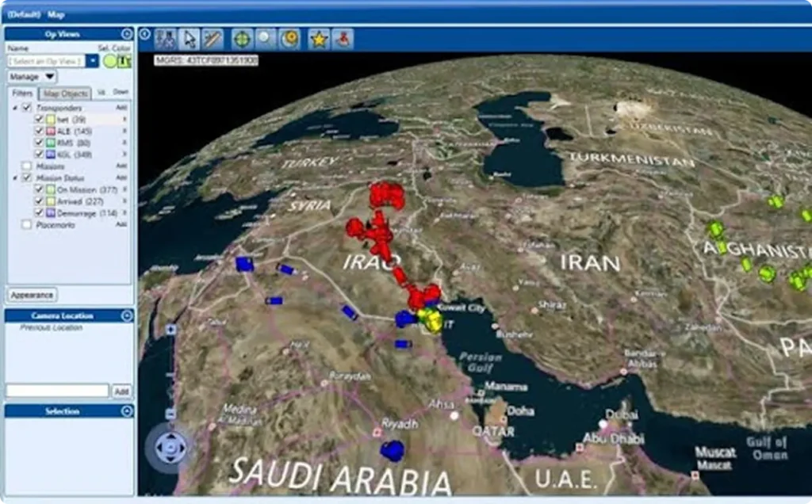Select the arrow selection tool in the toolbar
The image size is (812, 504).
(x=189, y=38)
